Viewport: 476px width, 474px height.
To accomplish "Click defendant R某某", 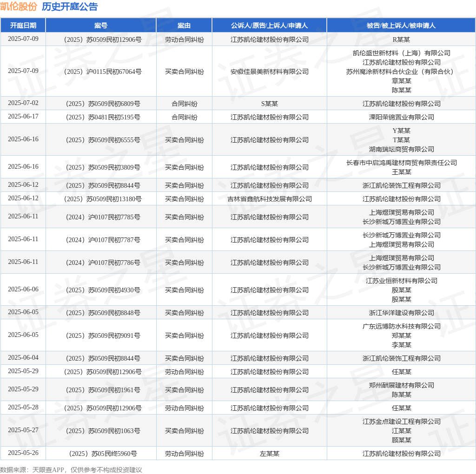I will 401,40.
